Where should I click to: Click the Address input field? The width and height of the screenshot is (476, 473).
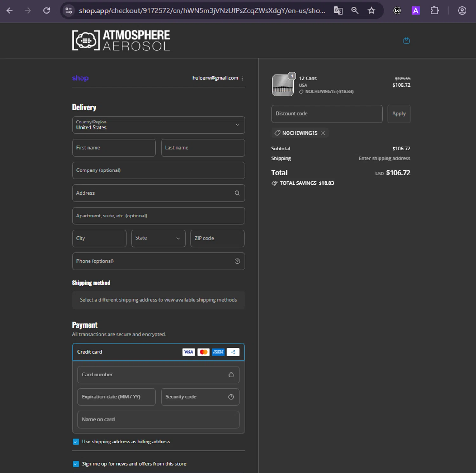coord(158,193)
